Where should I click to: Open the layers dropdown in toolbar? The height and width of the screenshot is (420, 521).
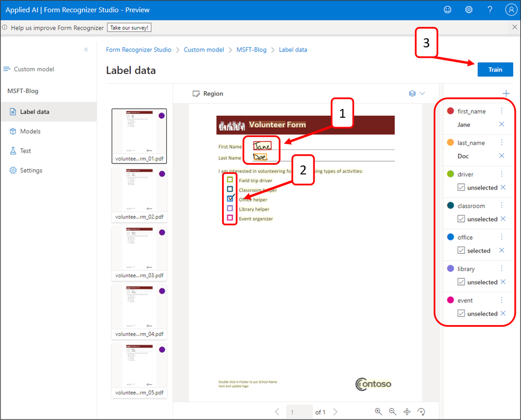417,94
